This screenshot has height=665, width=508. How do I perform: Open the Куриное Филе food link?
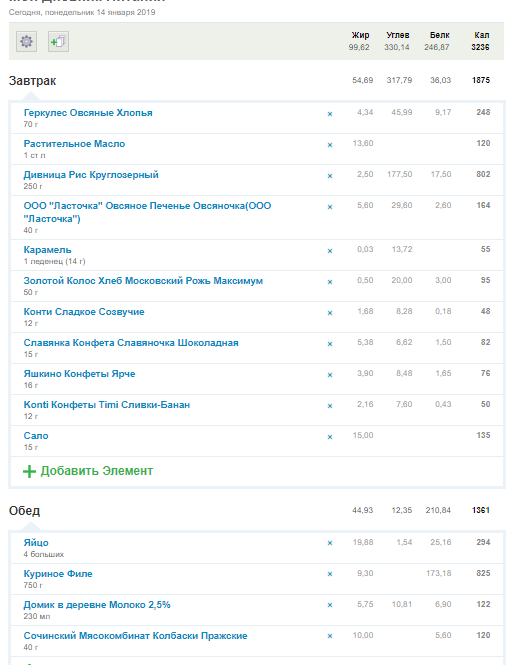58,574
